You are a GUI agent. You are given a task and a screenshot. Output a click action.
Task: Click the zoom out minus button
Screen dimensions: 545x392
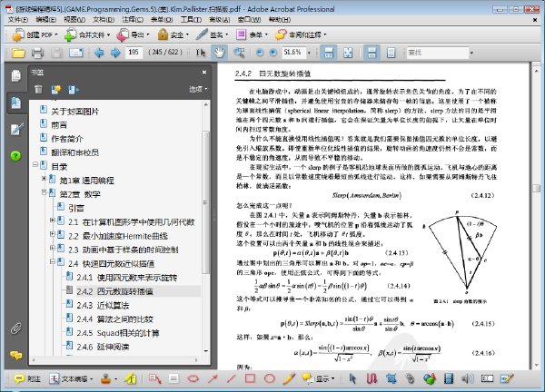coord(259,53)
